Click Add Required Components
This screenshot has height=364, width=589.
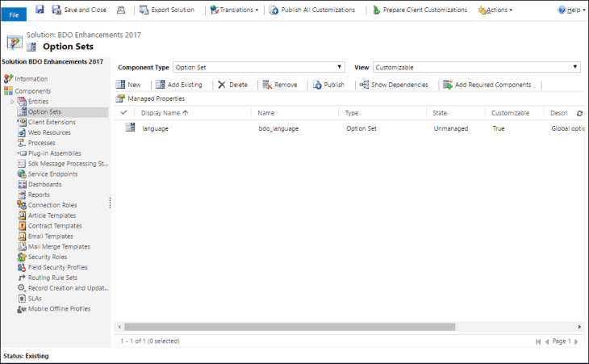[487, 85]
